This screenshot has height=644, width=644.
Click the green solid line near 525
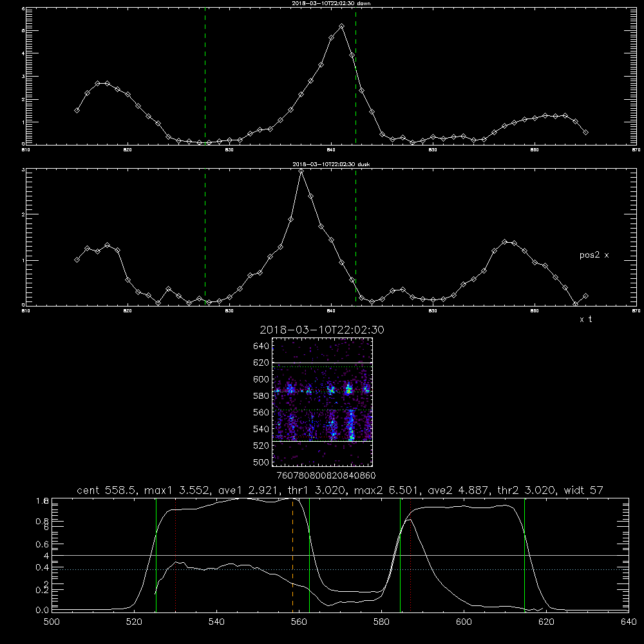tap(156, 554)
